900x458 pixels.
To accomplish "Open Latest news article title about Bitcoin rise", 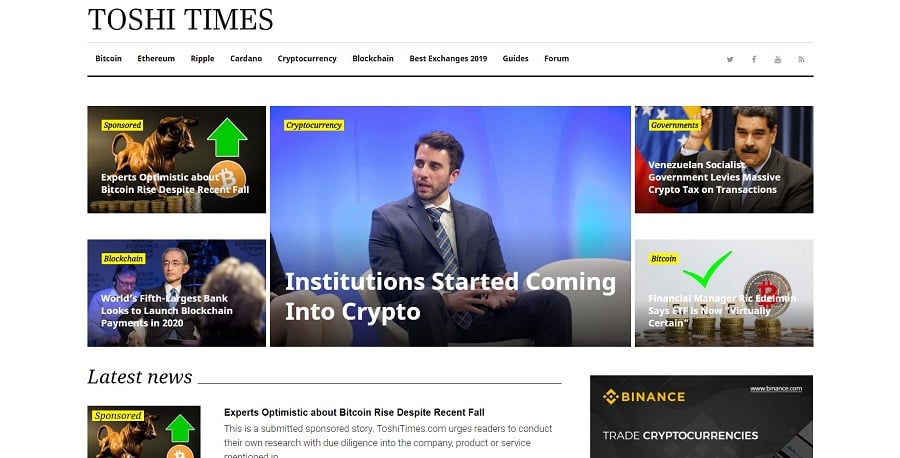I will [354, 412].
